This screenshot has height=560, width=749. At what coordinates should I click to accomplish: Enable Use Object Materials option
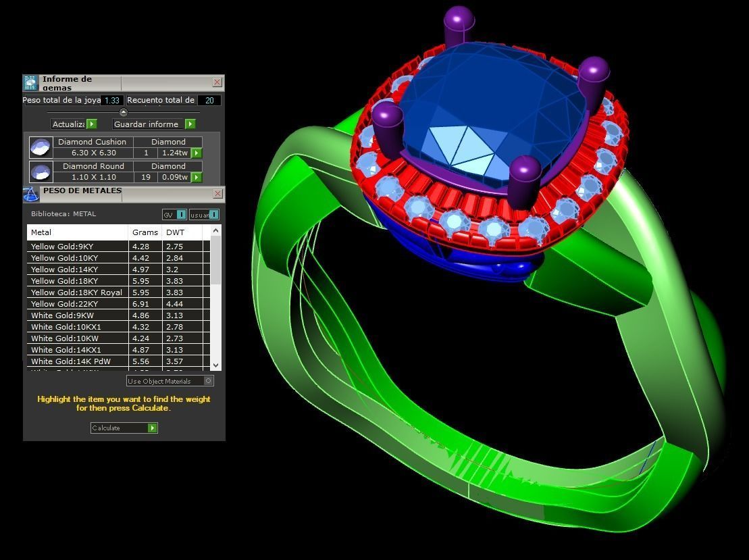click(170, 381)
